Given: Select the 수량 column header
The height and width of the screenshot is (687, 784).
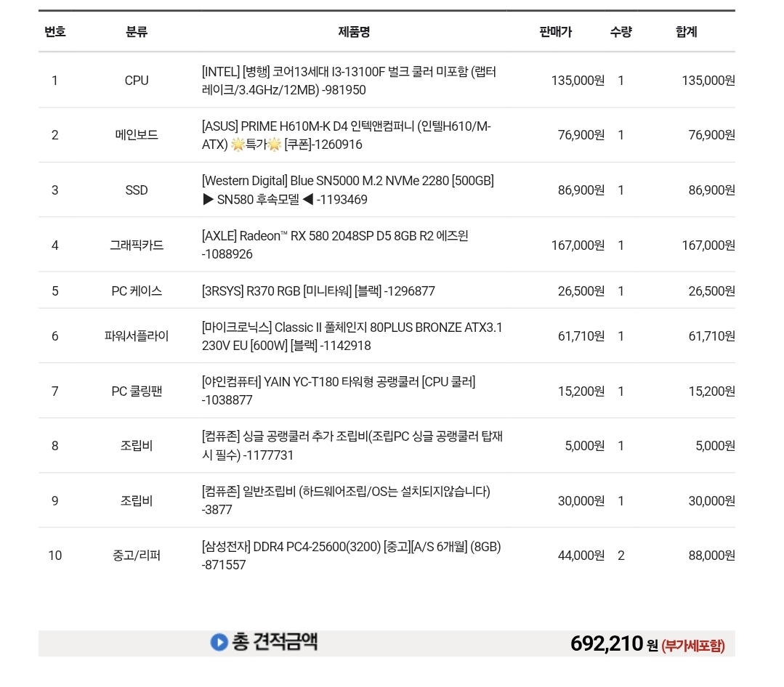Looking at the screenshot, I should tap(621, 32).
